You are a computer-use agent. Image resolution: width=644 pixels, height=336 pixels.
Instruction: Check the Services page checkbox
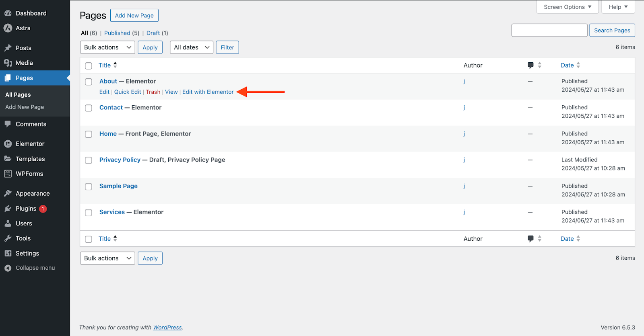click(89, 213)
